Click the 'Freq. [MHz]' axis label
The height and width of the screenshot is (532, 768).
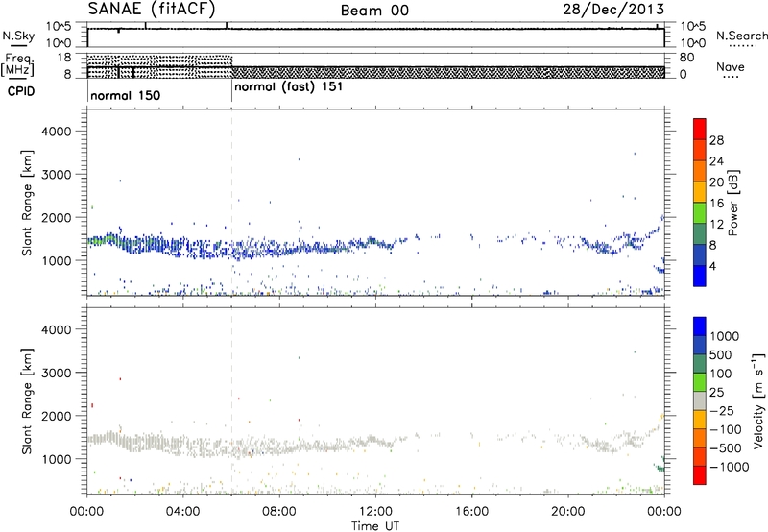coord(18,64)
